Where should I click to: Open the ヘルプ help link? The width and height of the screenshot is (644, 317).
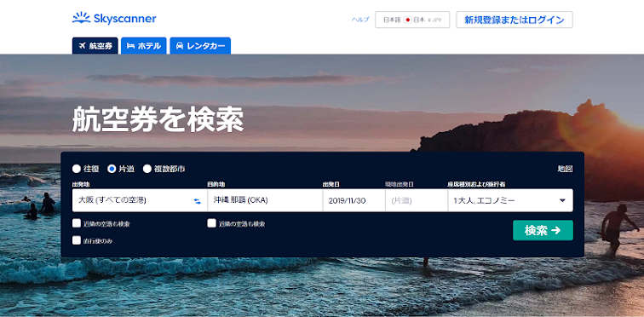360,20
